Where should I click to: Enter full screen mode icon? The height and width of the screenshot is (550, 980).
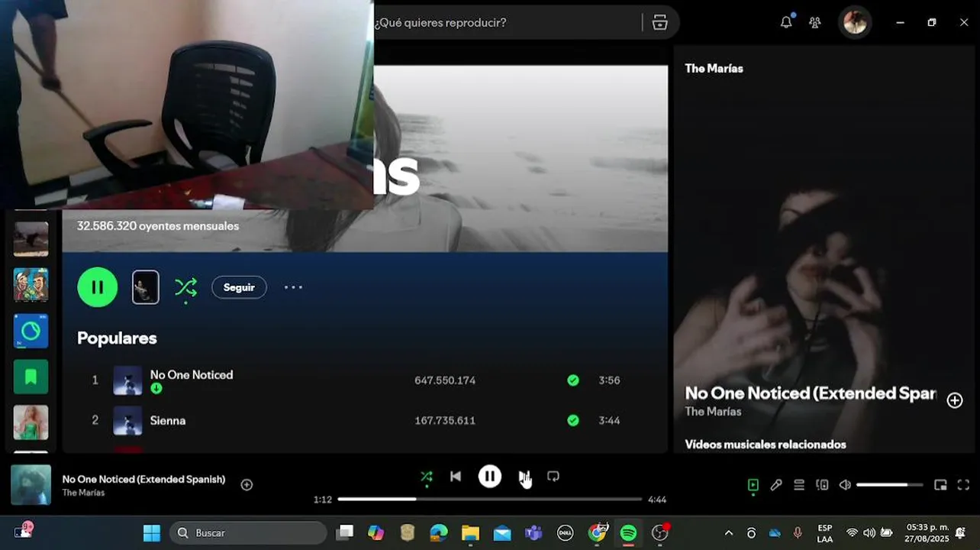click(x=963, y=484)
